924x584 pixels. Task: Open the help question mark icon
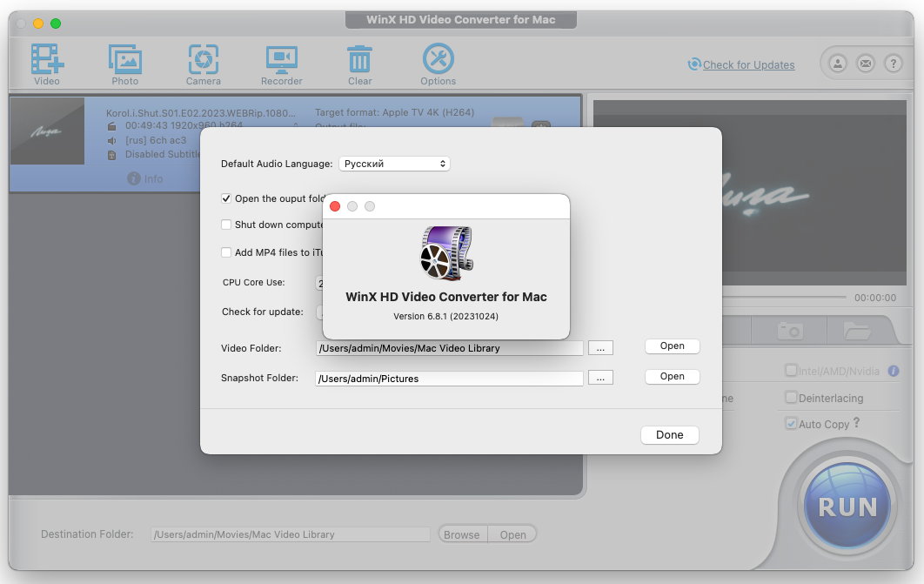click(x=894, y=63)
